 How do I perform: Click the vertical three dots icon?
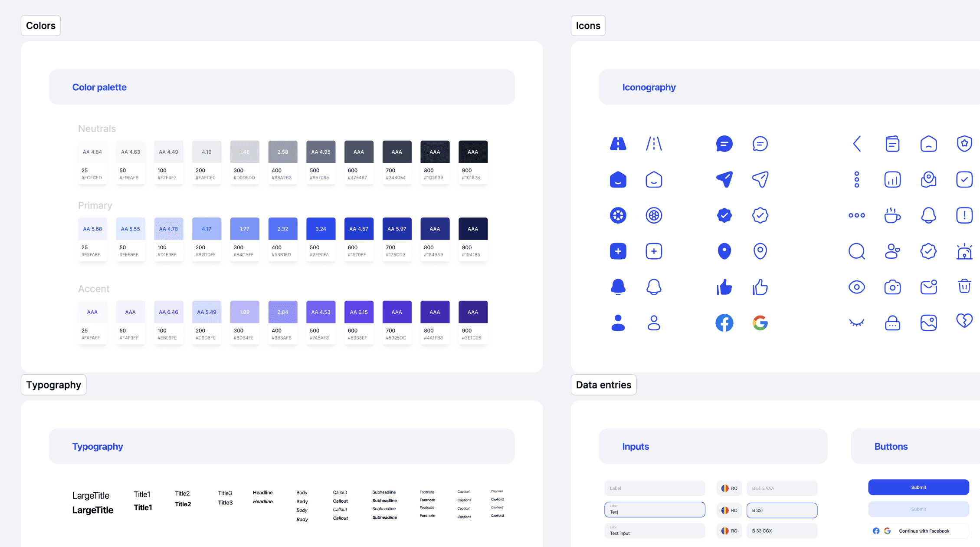tap(857, 179)
